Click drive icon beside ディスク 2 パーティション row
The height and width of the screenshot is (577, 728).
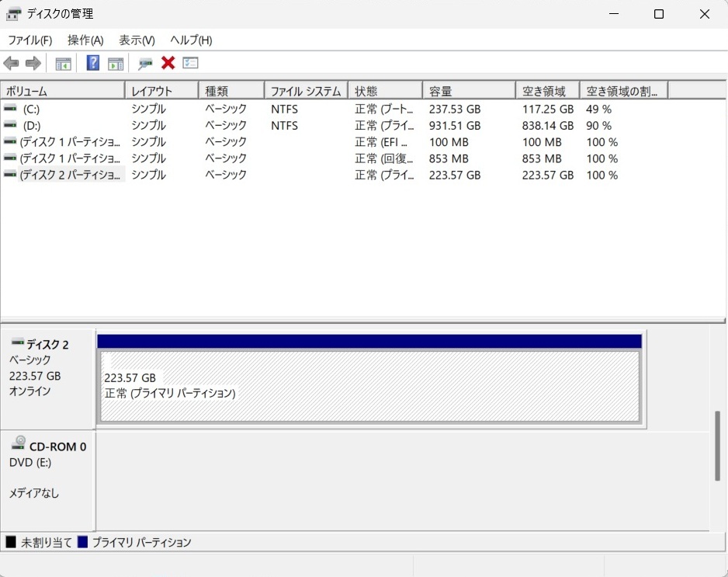coord(10,175)
